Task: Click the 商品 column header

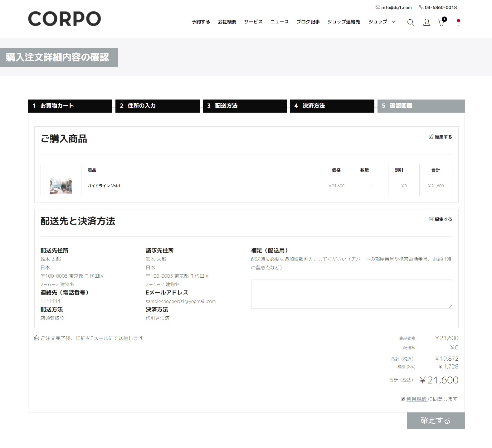Action: coord(92,170)
